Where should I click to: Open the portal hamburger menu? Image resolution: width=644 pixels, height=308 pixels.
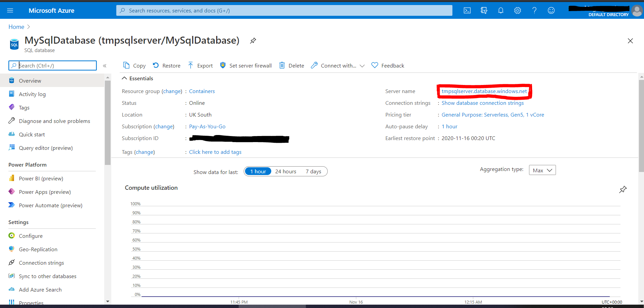(10, 10)
